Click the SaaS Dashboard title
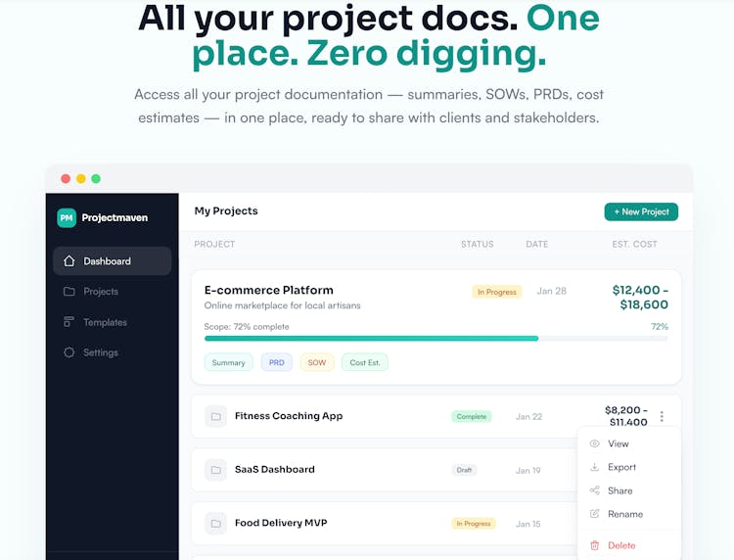734x560 pixels. [275, 469]
